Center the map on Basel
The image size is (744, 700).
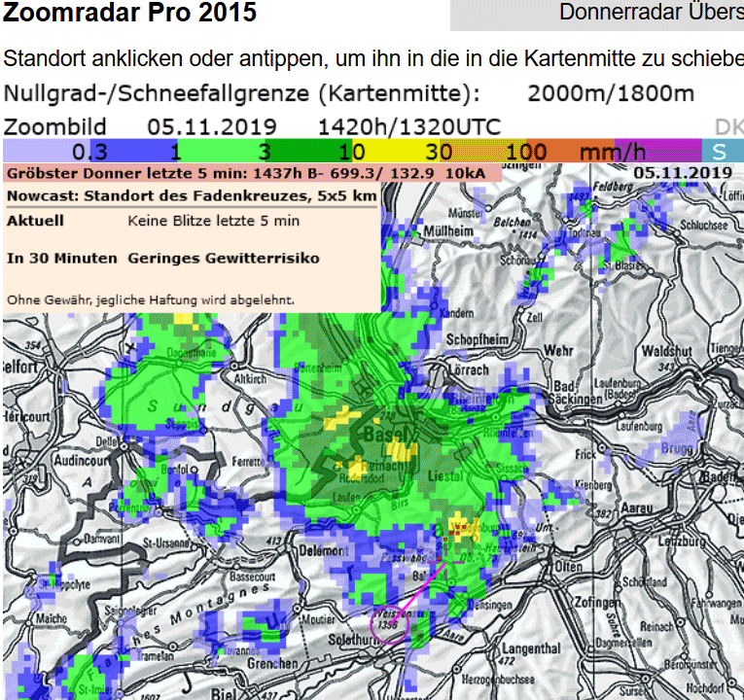click(x=385, y=434)
